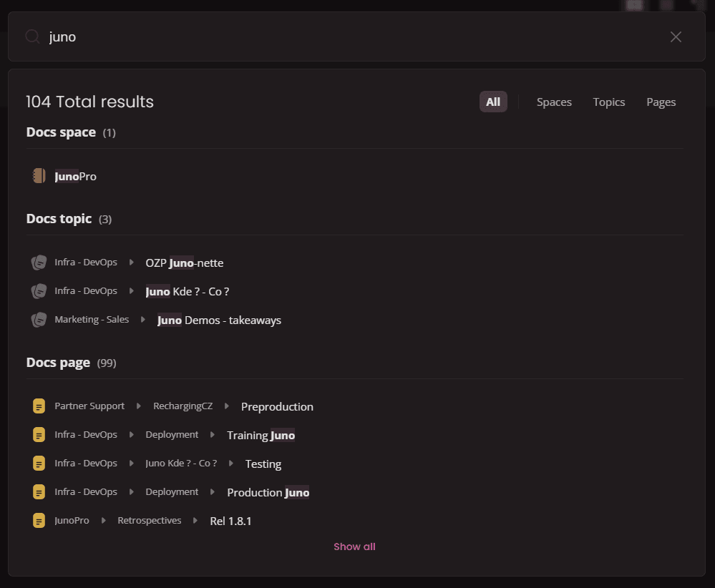715x588 pixels.
Task: Open the Training Juno page
Action: point(261,436)
